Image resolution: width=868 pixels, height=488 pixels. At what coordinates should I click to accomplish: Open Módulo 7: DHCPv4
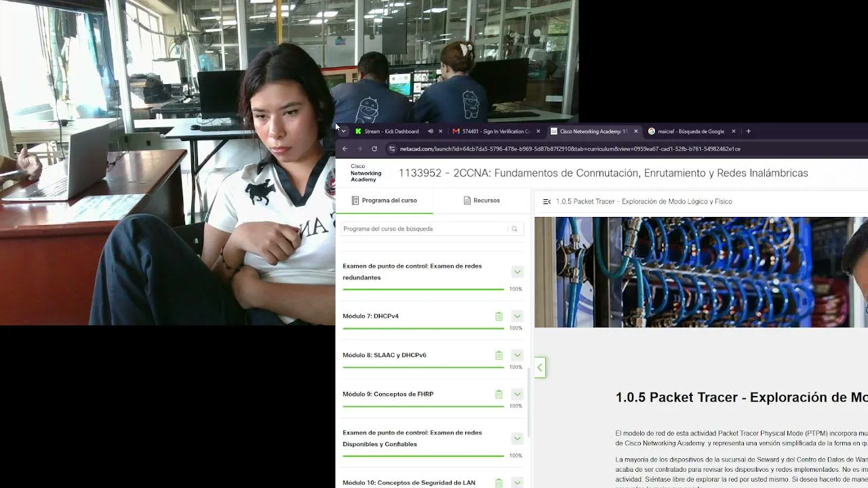pos(370,316)
